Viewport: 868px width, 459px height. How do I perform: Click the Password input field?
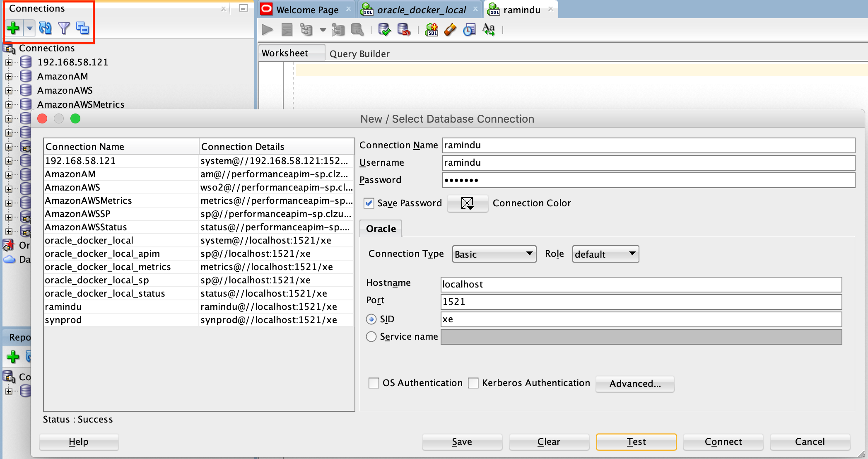tap(649, 180)
